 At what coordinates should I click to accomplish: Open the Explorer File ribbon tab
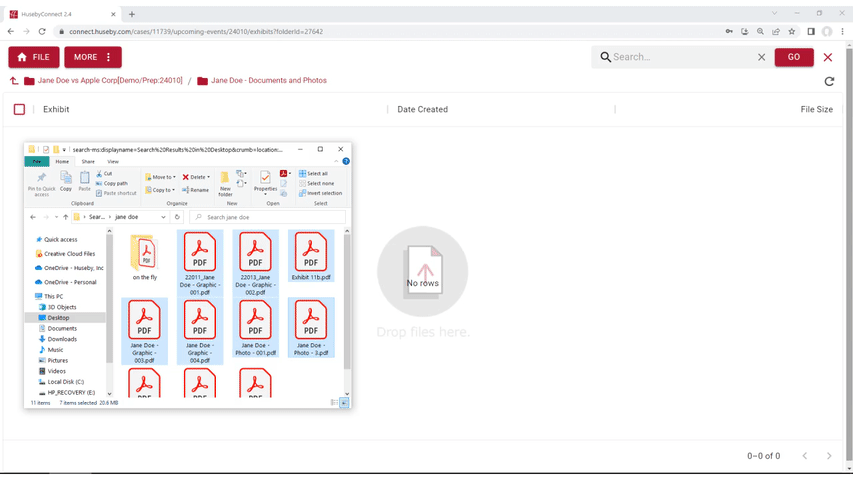pyautogui.click(x=37, y=162)
